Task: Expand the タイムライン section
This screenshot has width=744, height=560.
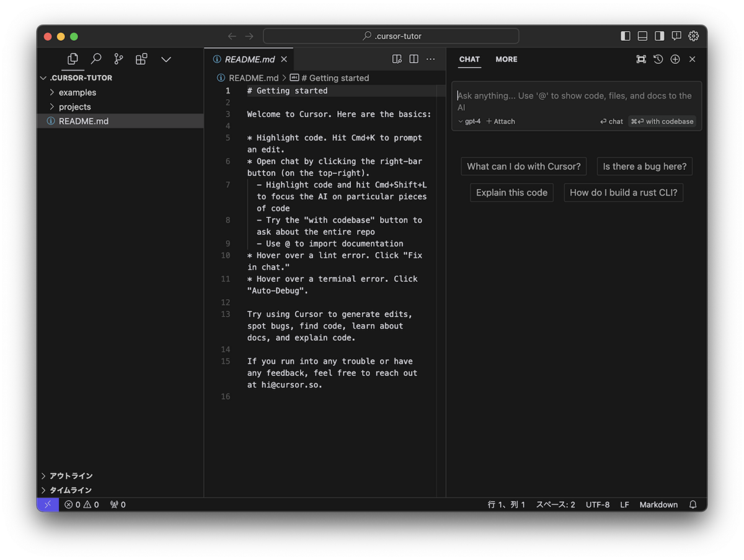Action: pyautogui.click(x=120, y=490)
